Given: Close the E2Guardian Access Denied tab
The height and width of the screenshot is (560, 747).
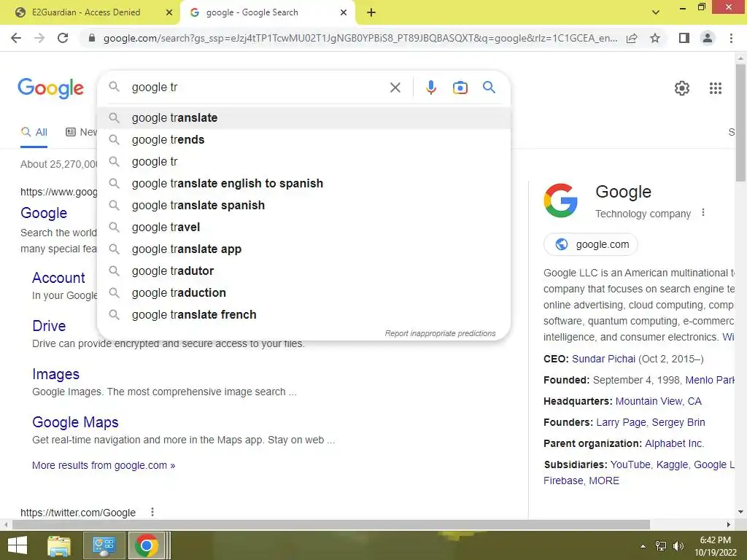Looking at the screenshot, I should point(169,12).
